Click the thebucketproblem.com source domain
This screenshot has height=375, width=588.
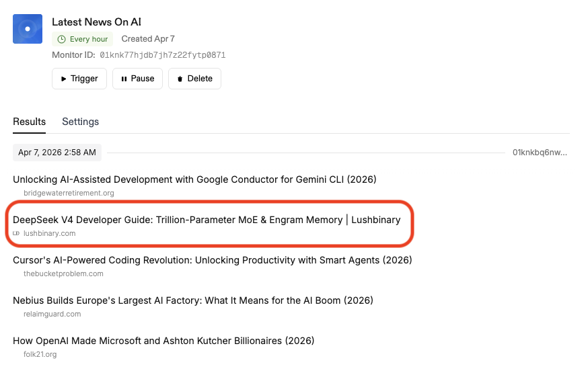point(63,274)
